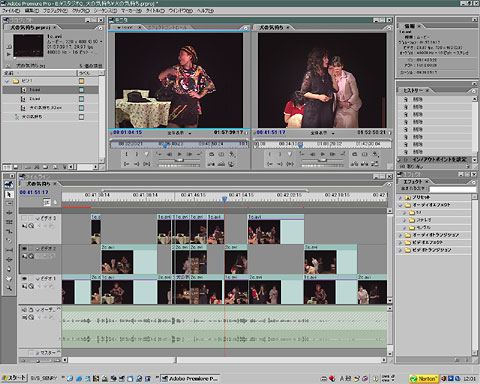Click ビン1 yellow label swatch
This screenshot has height=384, width=480.
tap(81, 81)
